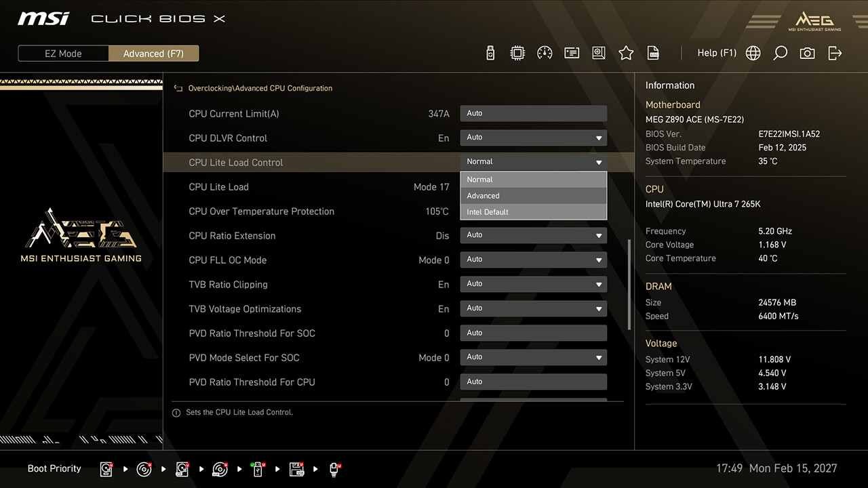The height and width of the screenshot is (488, 868).
Task: Open the speedometer gauge icon
Action: click(545, 53)
